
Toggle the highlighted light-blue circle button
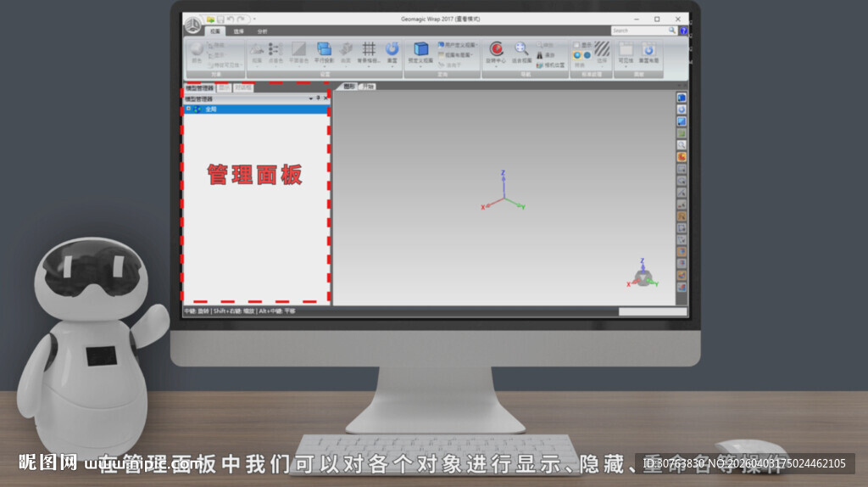576,55
